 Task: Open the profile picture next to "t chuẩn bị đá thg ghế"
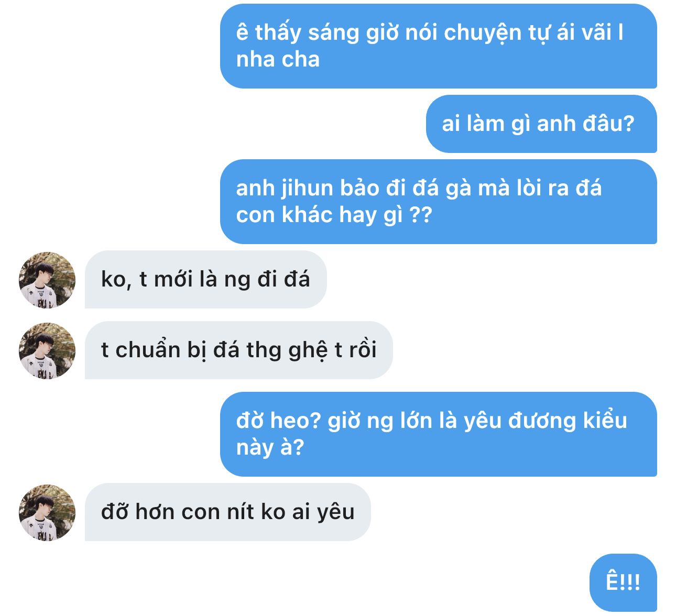[47, 350]
